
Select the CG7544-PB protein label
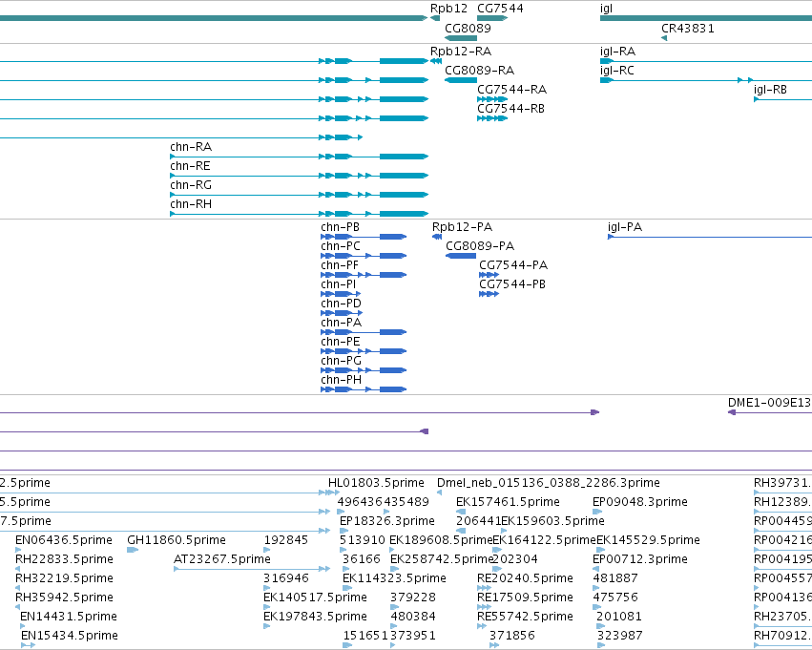(512, 284)
